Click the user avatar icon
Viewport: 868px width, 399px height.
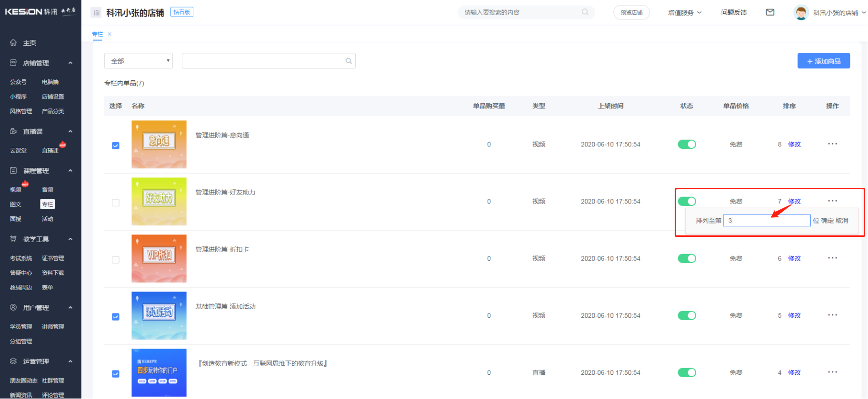click(x=801, y=12)
